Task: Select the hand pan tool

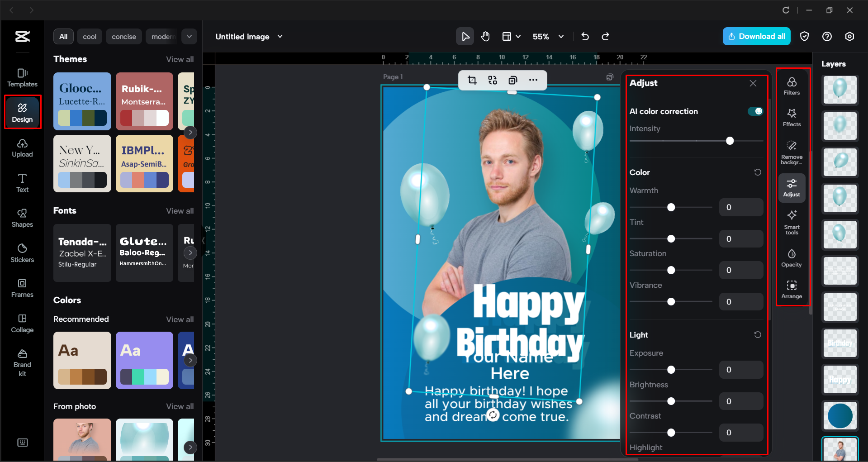Action: [485, 37]
